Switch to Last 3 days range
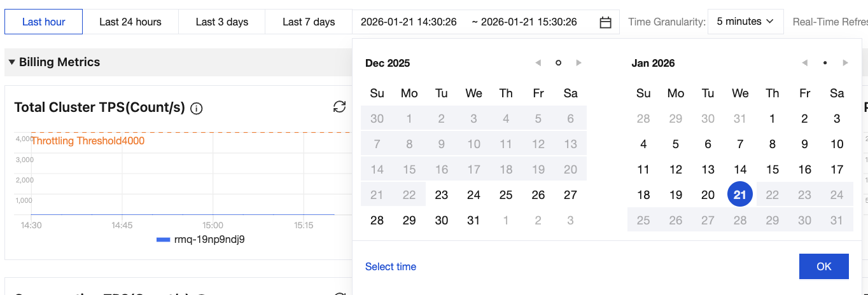Image resolution: width=868 pixels, height=295 pixels. coord(222,22)
